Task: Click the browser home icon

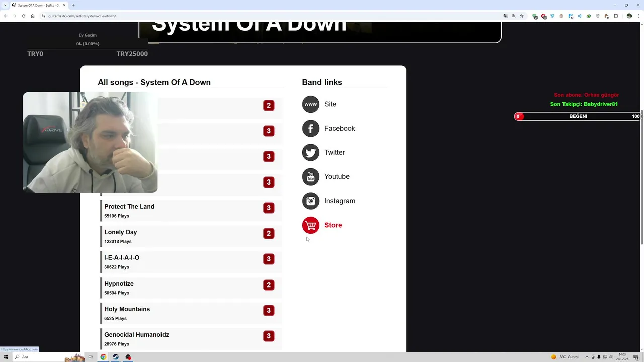Action: (33, 16)
